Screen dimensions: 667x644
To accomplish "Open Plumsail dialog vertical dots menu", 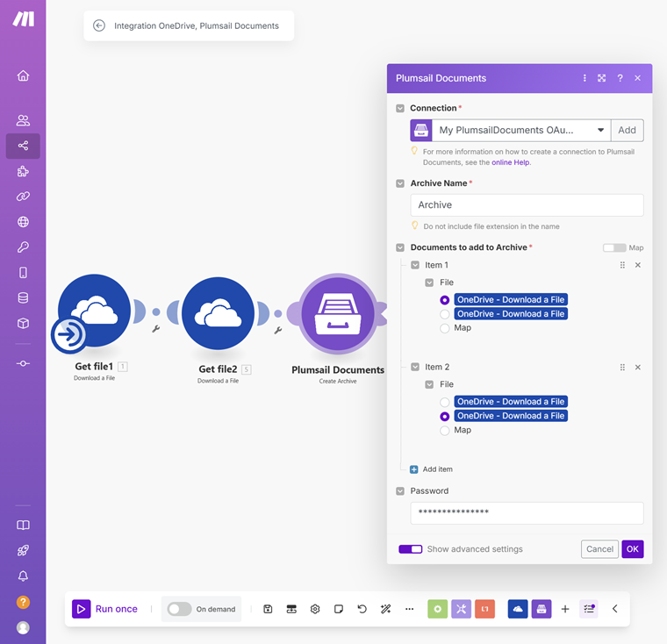I will [x=585, y=78].
